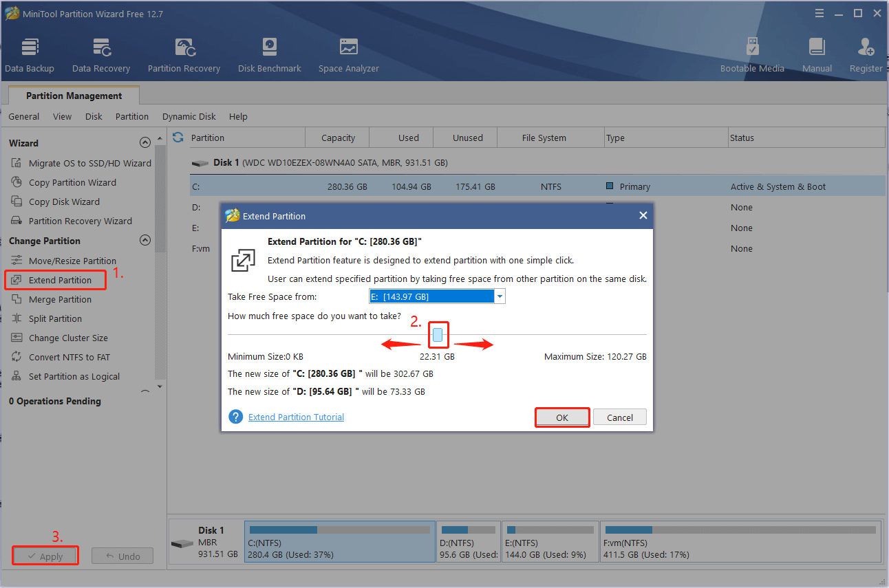
Task: Refresh the partition list
Action: pos(178,138)
